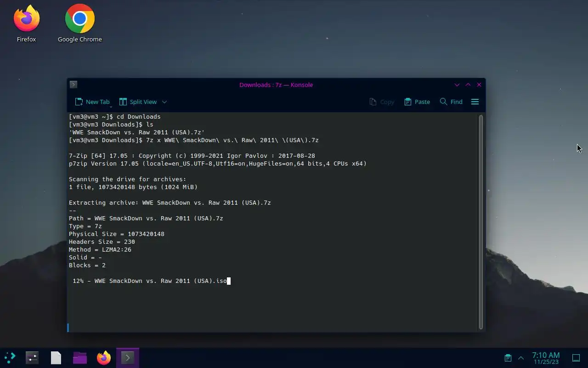This screenshot has height=368, width=588.
Task: Open the purple file manager taskbar icon
Action: coord(80,357)
